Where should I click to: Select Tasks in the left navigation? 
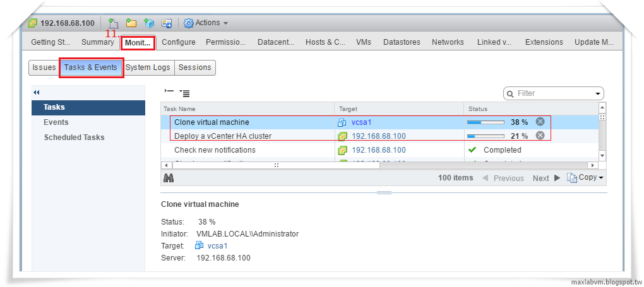pos(88,107)
